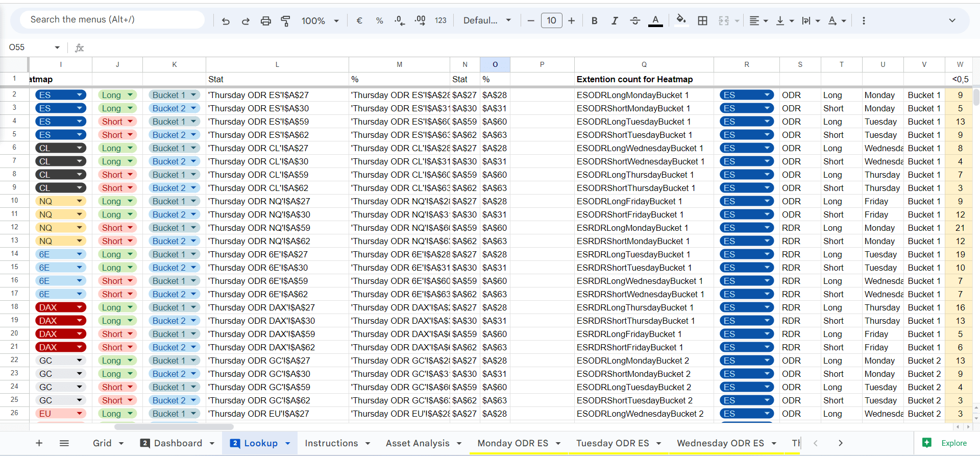The width and height of the screenshot is (980, 456).
Task: Increase font size with plus button
Action: pos(571,20)
